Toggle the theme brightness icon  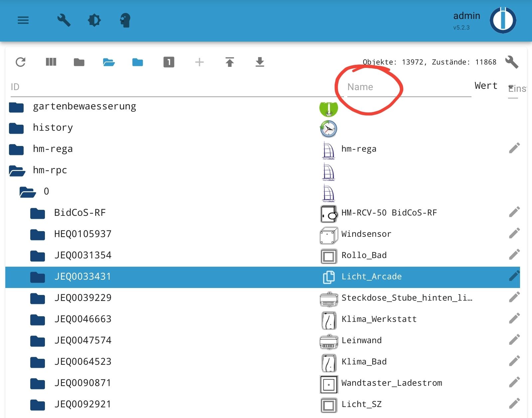pyautogui.click(x=94, y=20)
